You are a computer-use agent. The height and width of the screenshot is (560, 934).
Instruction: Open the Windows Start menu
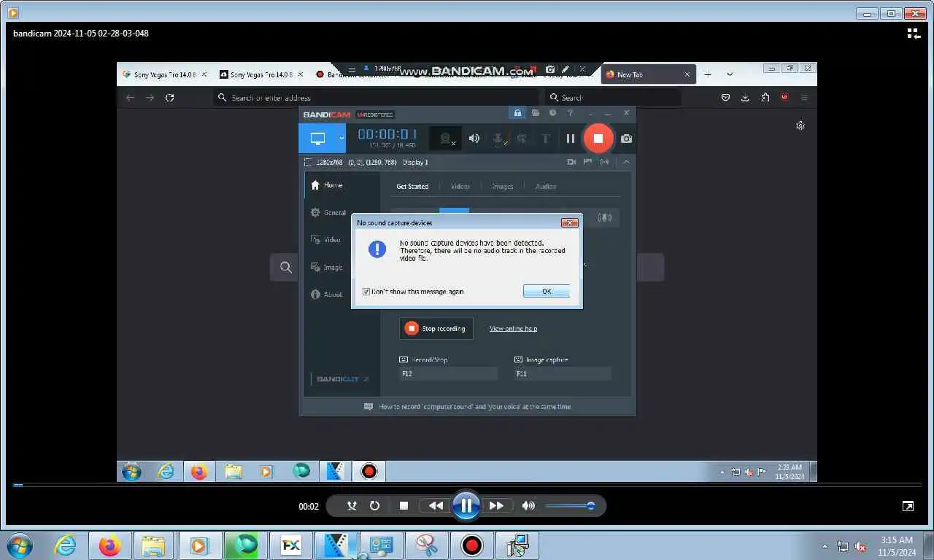click(x=20, y=545)
